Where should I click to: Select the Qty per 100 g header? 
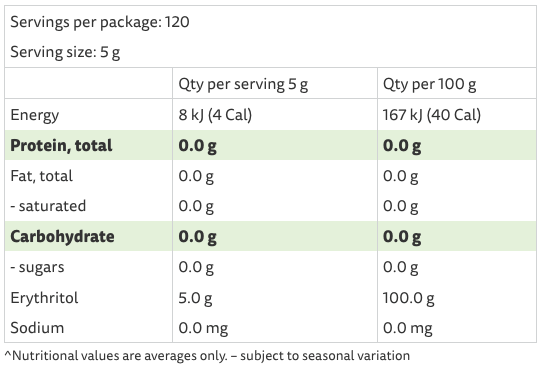click(429, 84)
